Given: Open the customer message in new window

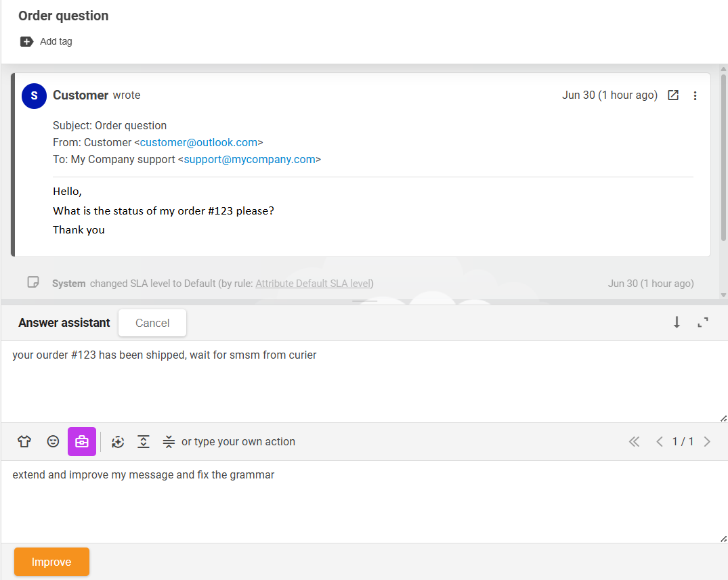Looking at the screenshot, I should pos(673,95).
